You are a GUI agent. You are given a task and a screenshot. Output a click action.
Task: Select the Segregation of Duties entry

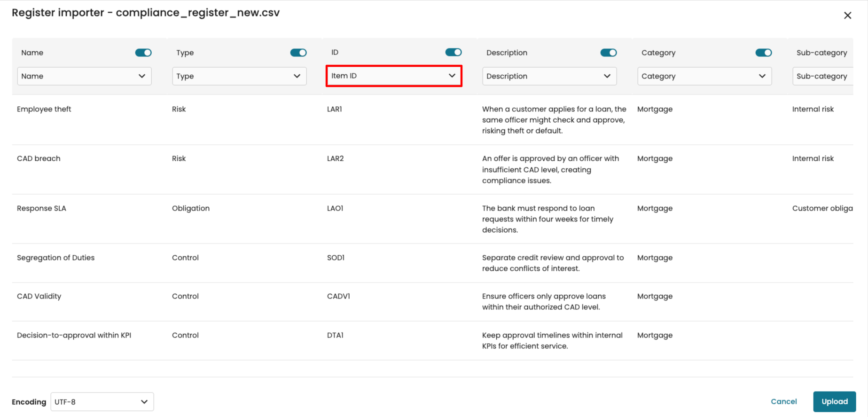(x=56, y=258)
